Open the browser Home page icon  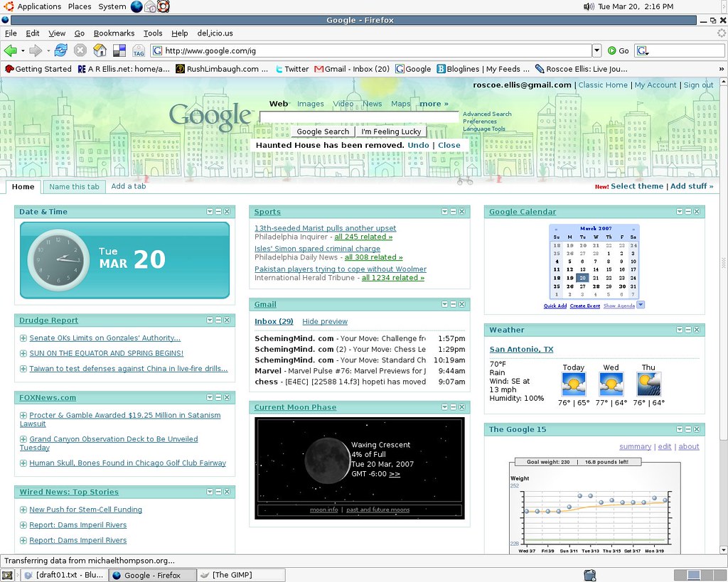(x=100, y=50)
